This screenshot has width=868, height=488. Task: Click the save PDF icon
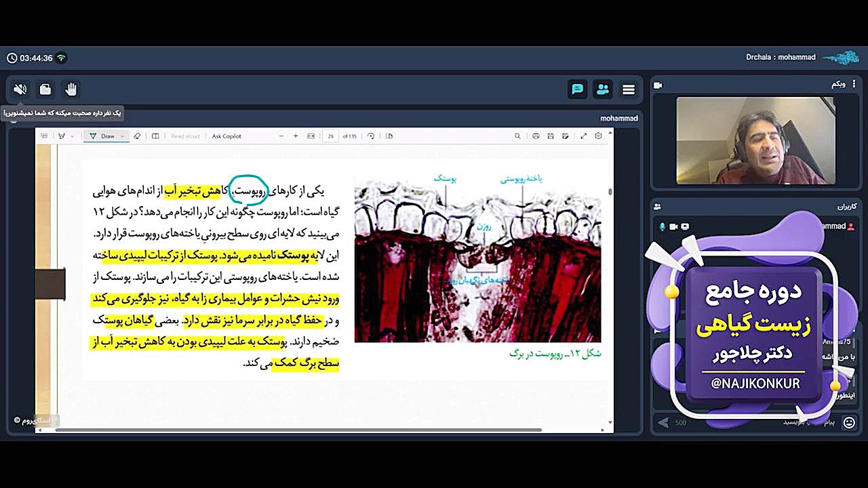[x=549, y=136]
